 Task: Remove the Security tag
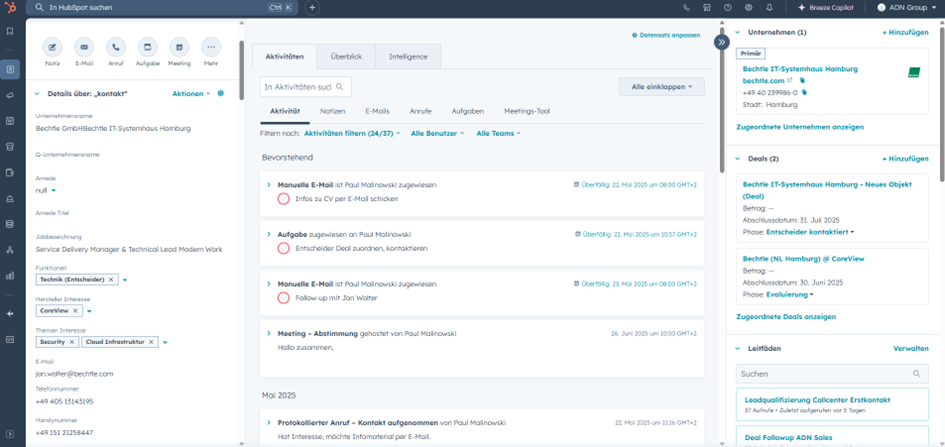[x=72, y=342]
